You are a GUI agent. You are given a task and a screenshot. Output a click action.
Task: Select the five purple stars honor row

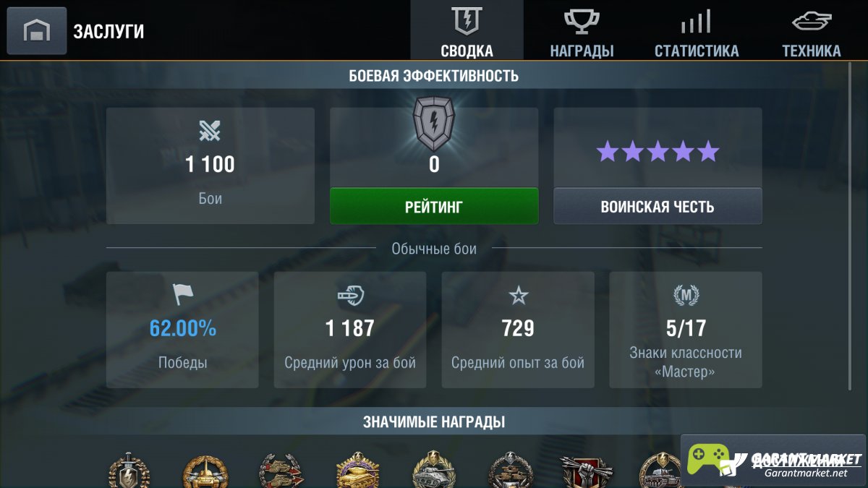[x=658, y=152]
